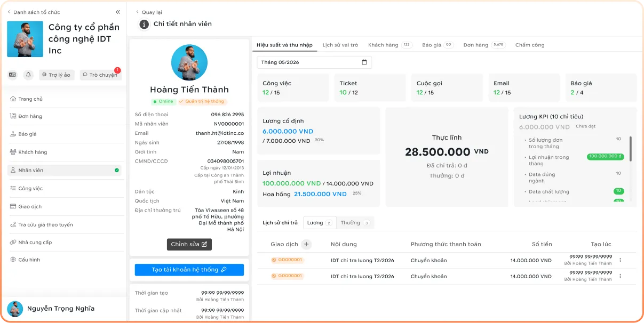Switch to the Hiệu suất và thu nhập tab
The image size is (644, 323).
point(284,45)
